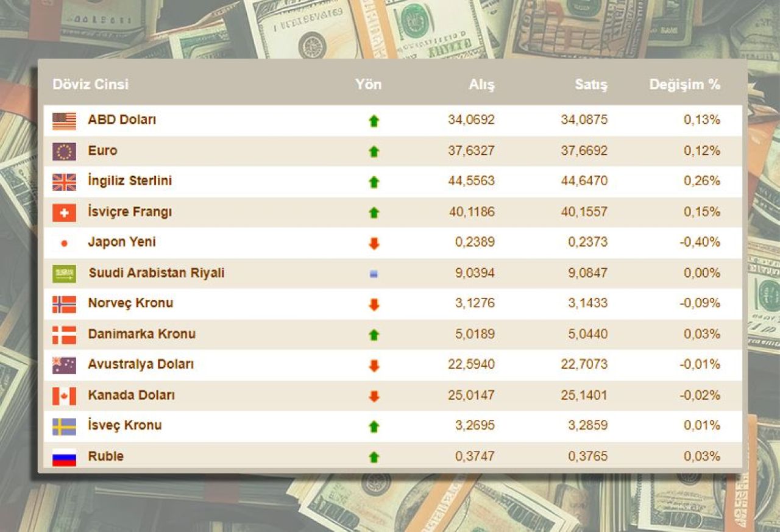Click the Alış column header

(x=481, y=85)
